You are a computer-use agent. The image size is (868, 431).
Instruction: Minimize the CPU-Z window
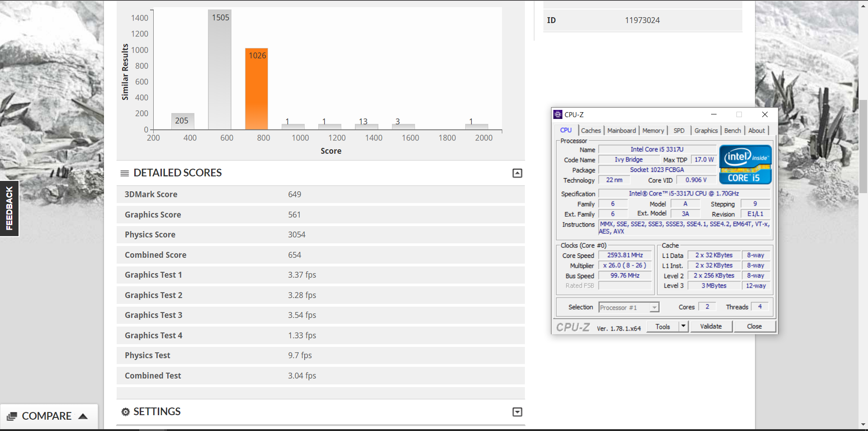(714, 114)
